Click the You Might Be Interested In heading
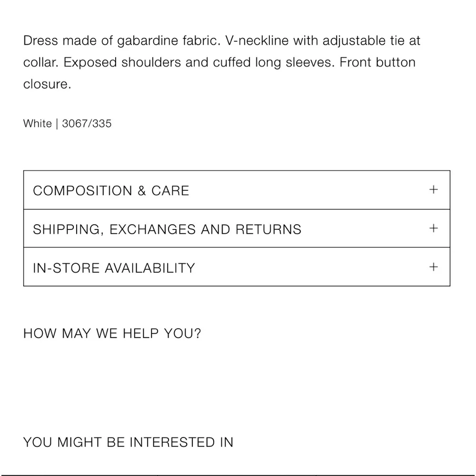The width and height of the screenshot is (476, 476). pos(128,442)
